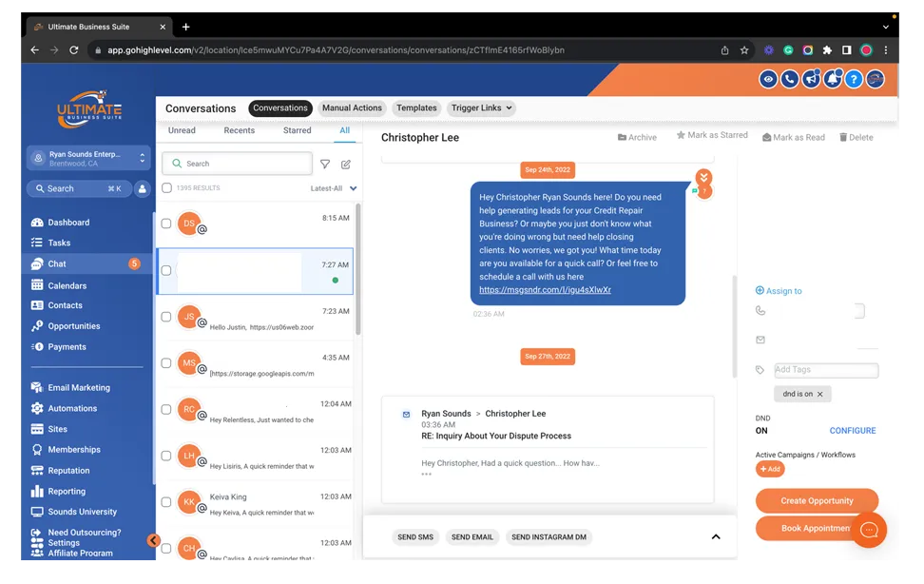The height and width of the screenshot is (584, 924).
Task: Open Sites in the sidebar
Action: pos(57,429)
